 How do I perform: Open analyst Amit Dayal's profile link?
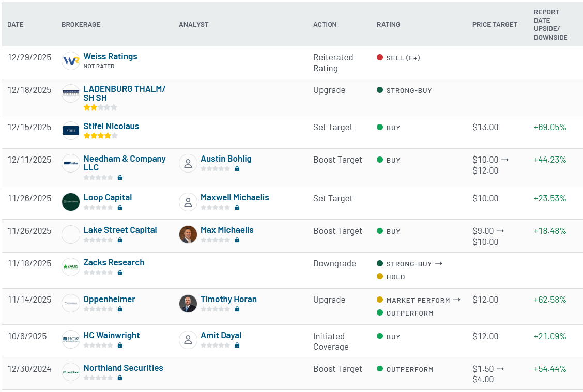(x=221, y=336)
